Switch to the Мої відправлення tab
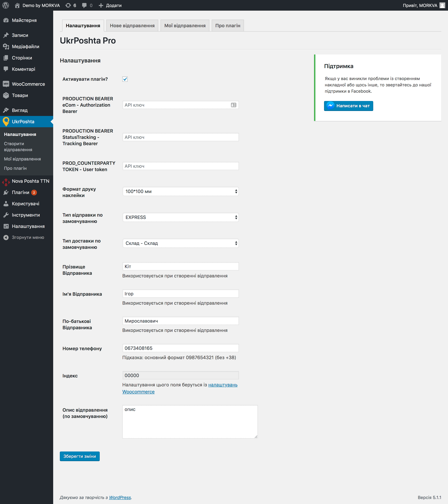Viewport: 448px width, 504px height. (x=185, y=26)
